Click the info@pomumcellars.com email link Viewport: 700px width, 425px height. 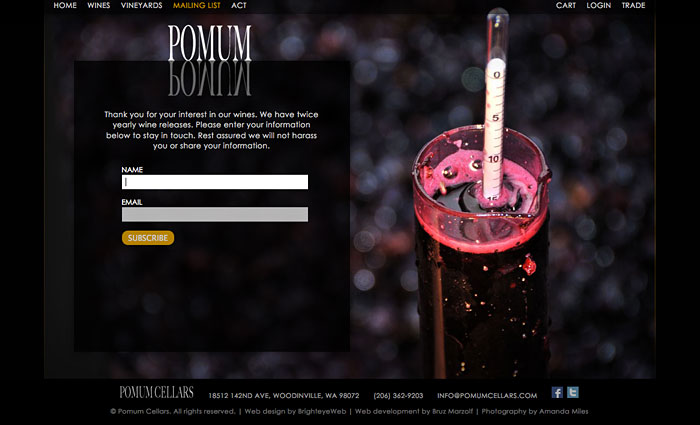(x=487, y=396)
